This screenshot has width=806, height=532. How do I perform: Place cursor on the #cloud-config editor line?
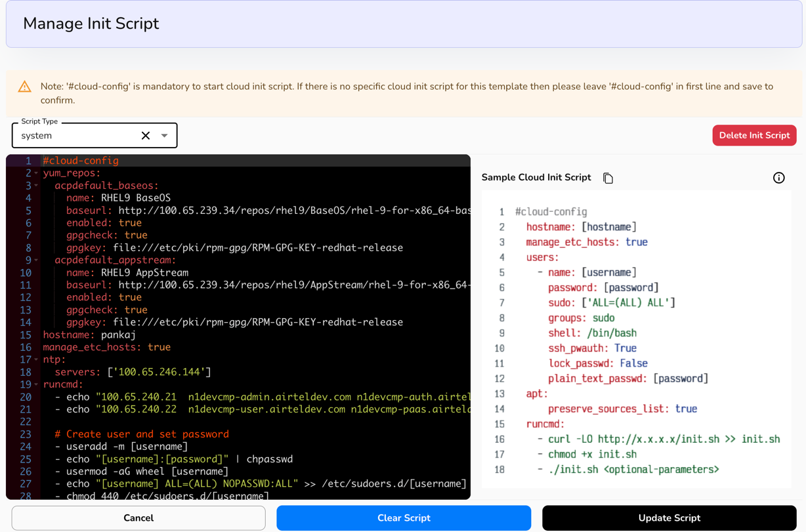[81, 161]
